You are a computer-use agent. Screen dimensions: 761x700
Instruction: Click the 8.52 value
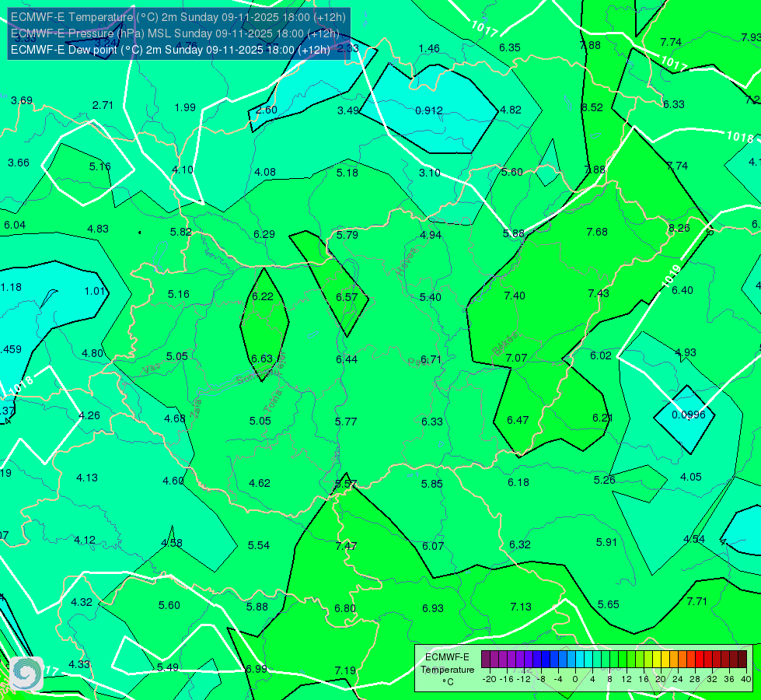pos(592,108)
